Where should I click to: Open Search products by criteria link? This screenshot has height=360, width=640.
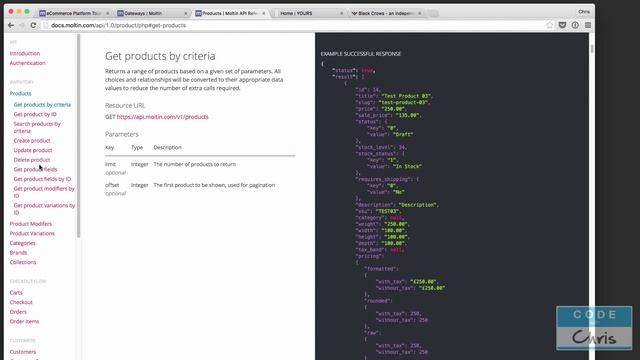click(37, 127)
